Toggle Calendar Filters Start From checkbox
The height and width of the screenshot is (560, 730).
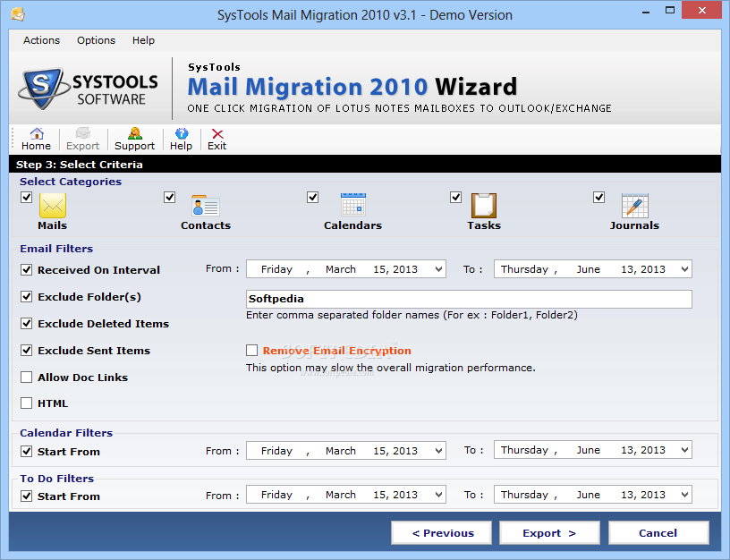(27, 452)
